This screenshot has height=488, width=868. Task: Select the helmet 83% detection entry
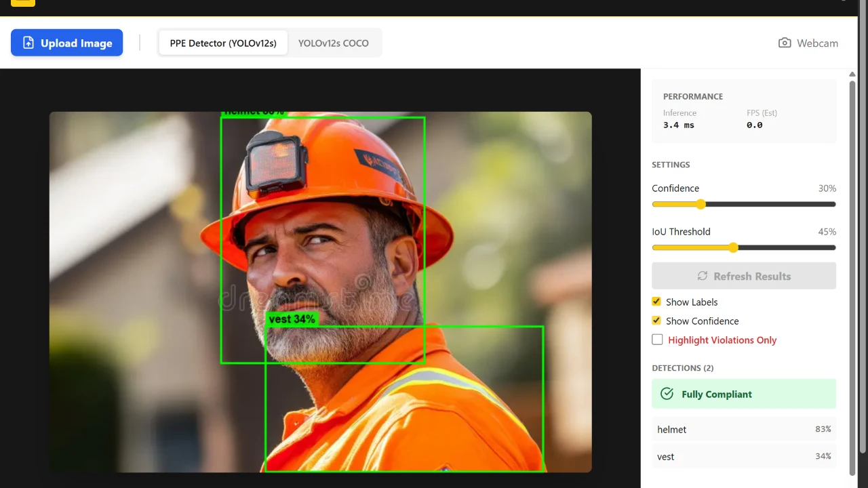click(743, 429)
